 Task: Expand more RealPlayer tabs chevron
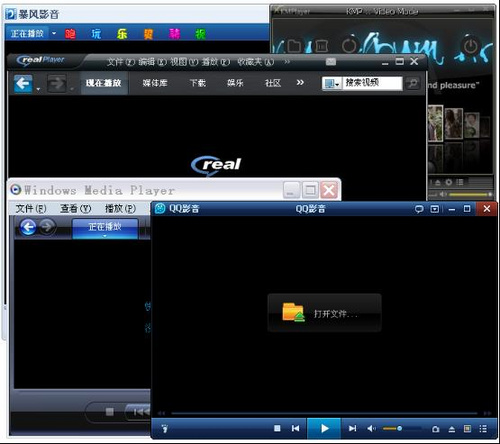(300, 82)
